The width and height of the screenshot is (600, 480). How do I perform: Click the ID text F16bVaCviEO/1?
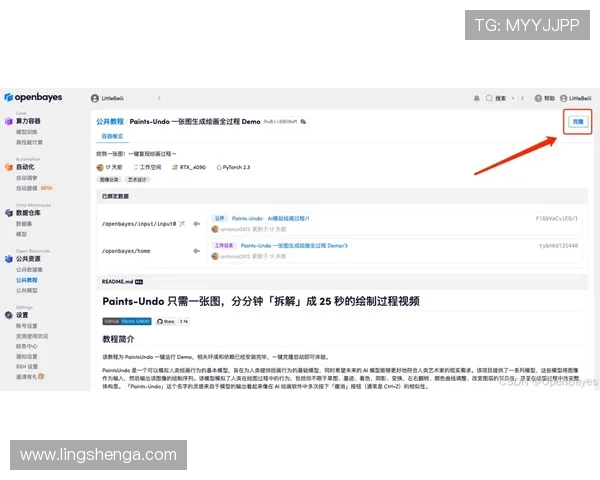coord(556,219)
